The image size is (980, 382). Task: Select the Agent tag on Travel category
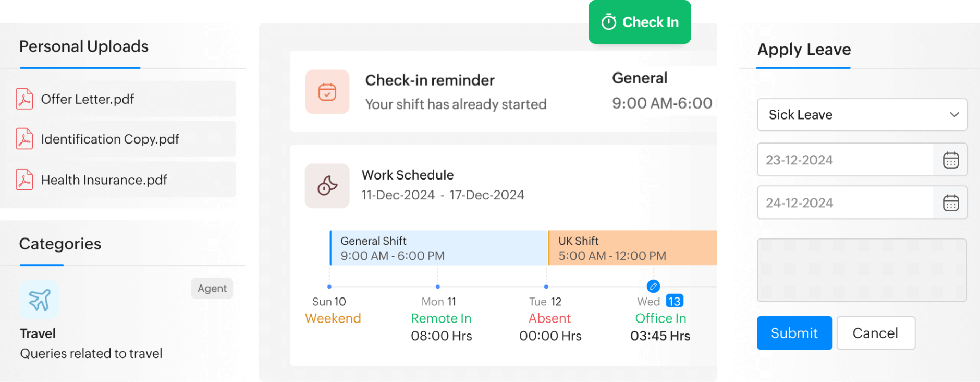pos(212,288)
